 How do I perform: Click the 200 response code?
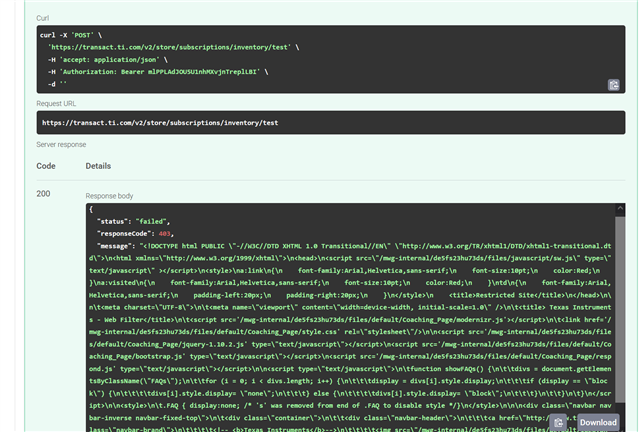click(x=43, y=194)
